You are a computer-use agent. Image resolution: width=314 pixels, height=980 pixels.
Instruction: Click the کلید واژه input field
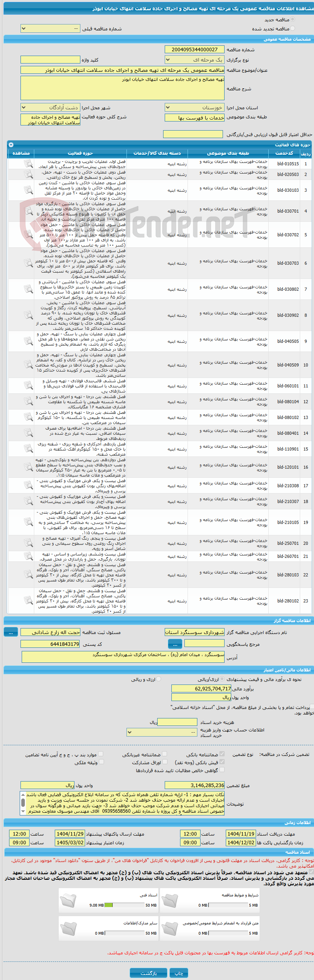(50, 60)
